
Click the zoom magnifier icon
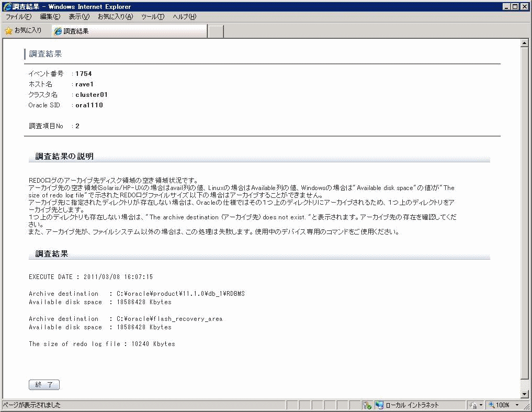(491, 405)
